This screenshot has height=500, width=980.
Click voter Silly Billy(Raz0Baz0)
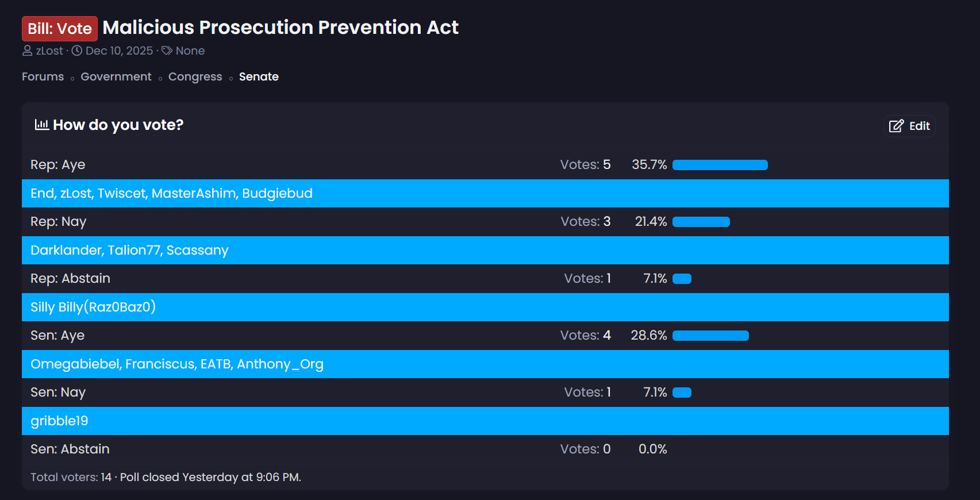point(93,307)
